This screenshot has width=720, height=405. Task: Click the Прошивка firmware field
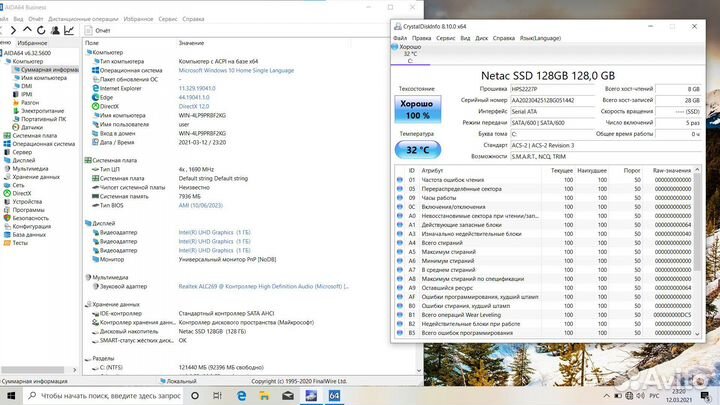552,89
